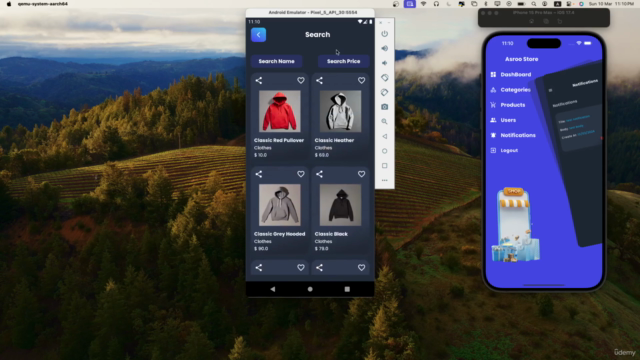
Task: Favorite the bottom-left partially visible product
Action: pos(301,268)
